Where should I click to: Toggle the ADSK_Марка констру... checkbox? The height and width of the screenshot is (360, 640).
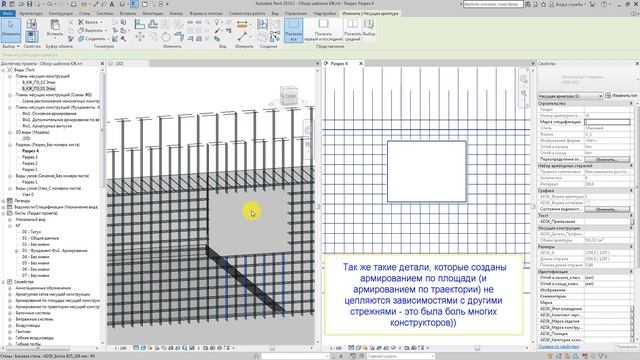tap(632, 327)
